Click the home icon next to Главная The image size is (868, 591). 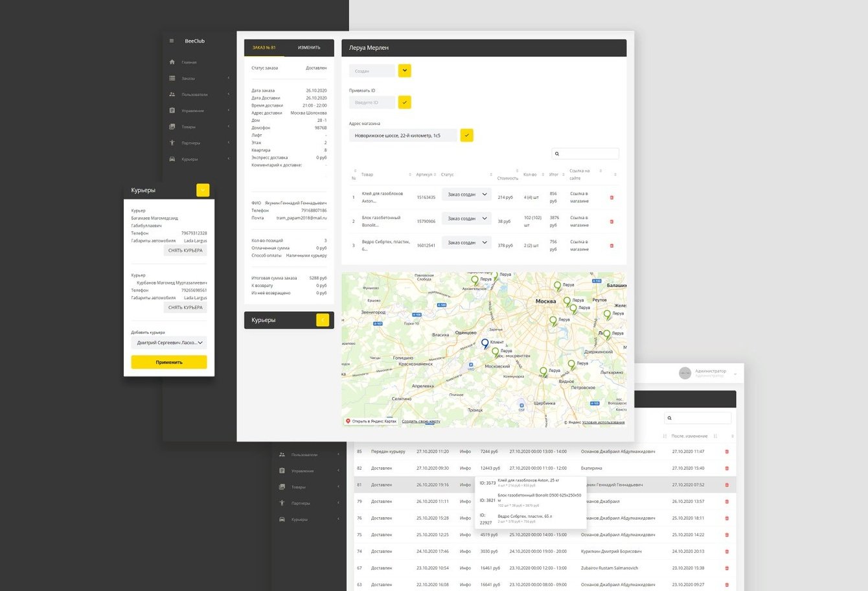tap(172, 62)
